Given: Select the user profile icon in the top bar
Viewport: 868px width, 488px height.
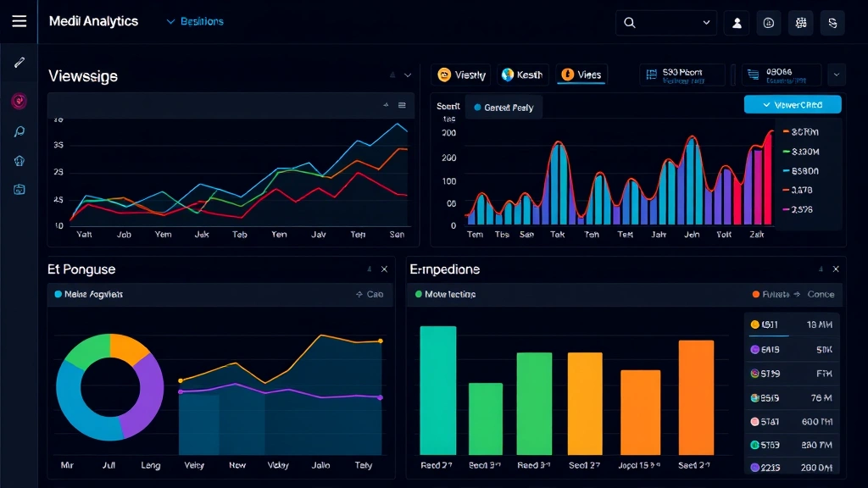Looking at the screenshot, I should 736,22.
